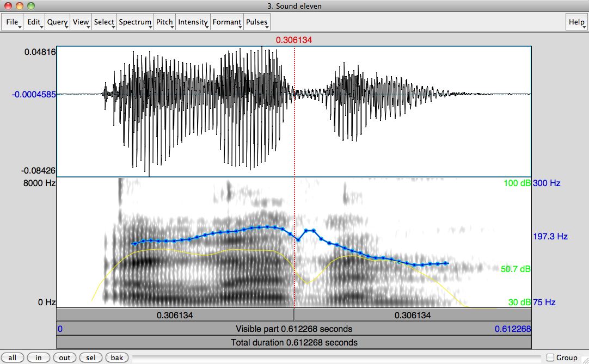Open the File menu

(x=13, y=22)
